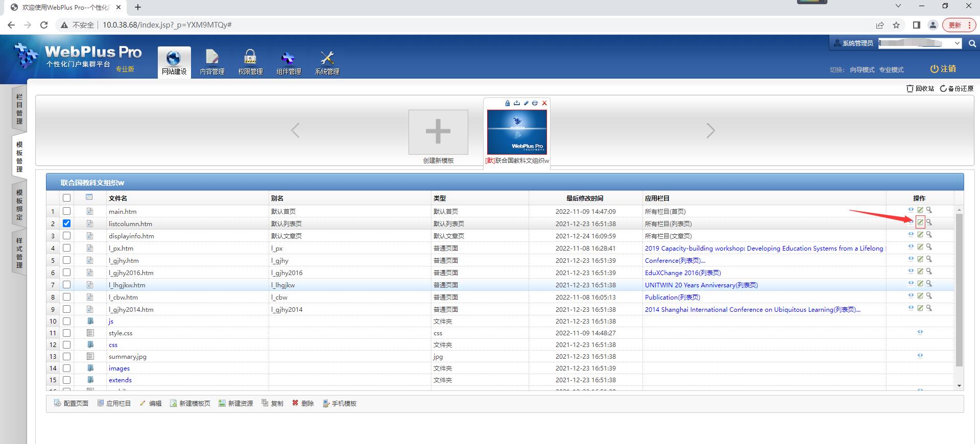The height and width of the screenshot is (444, 980).
Task: Open the 系统管理员 site dropdown
Action: point(920,44)
